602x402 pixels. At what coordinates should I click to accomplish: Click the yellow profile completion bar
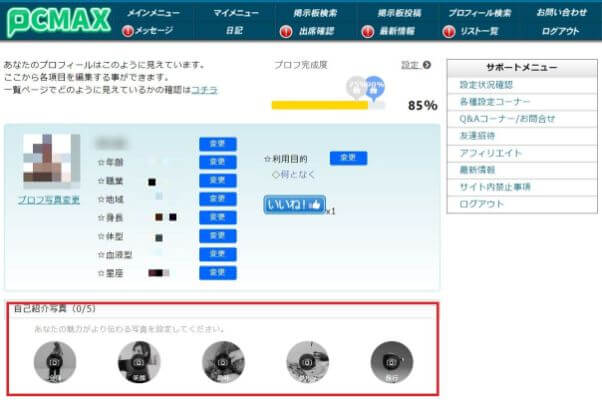coord(320,105)
